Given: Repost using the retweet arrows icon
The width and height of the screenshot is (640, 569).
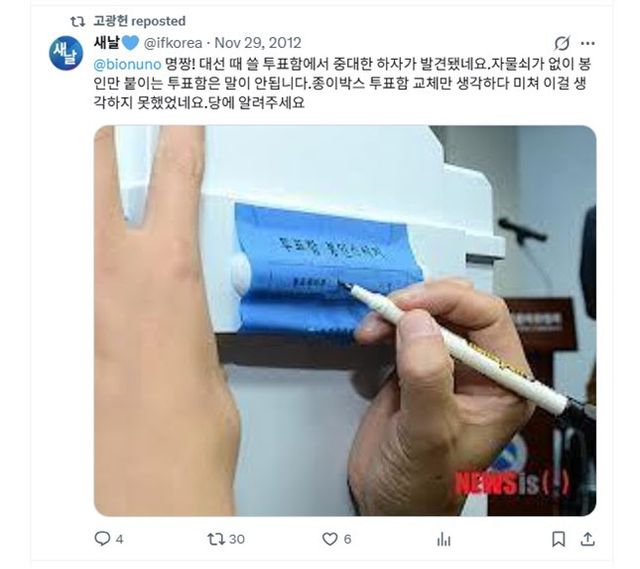Looking at the screenshot, I should (216, 539).
